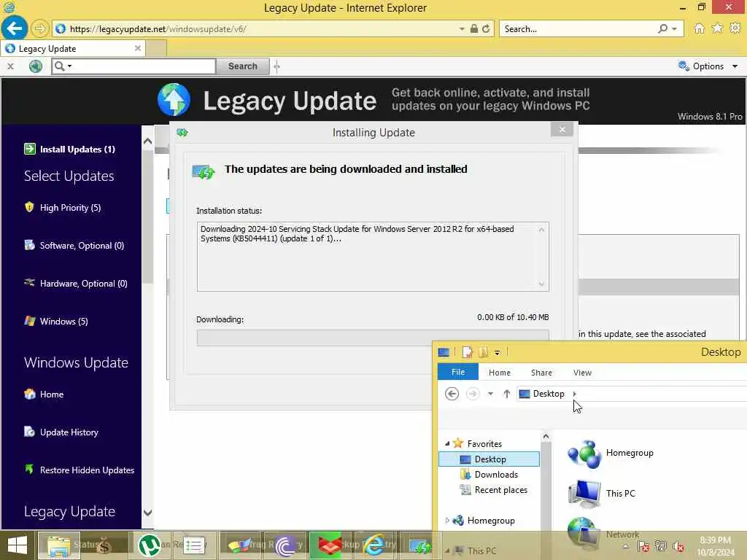Switch to the Share ribbon tab
Viewport: 747px width, 560px height.
pyautogui.click(x=542, y=373)
